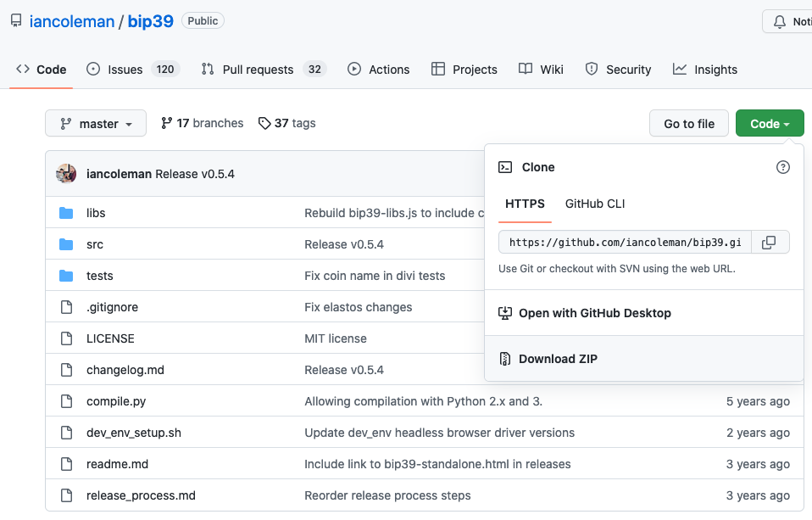
Task: Click '3 years ago' on the readme.md row
Action: [758, 464]
